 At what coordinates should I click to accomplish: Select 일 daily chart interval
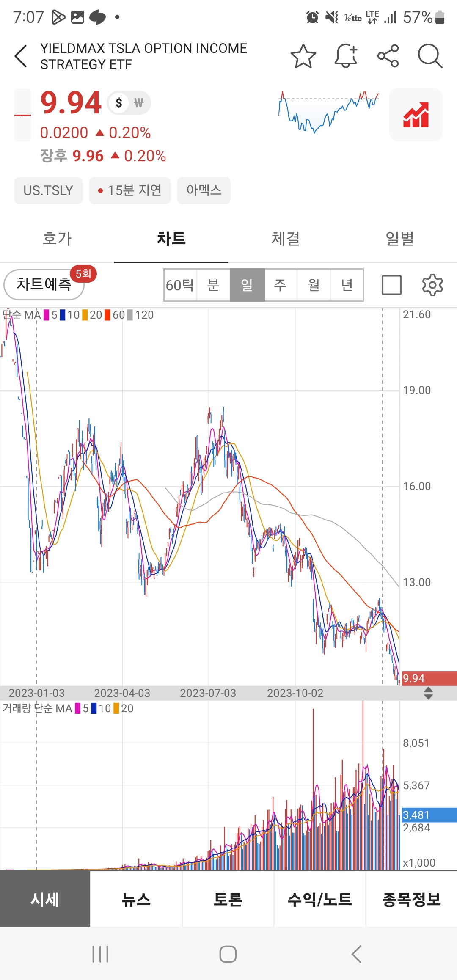point(247,285)
